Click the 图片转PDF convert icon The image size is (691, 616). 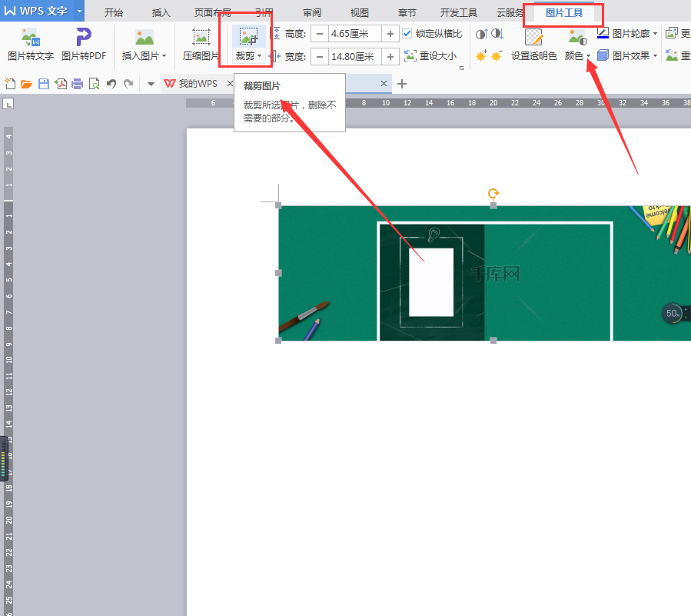[x=84, y=37]
